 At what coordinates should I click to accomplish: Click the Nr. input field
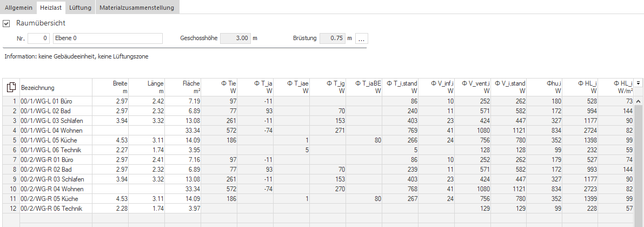(x=39, y=38)
